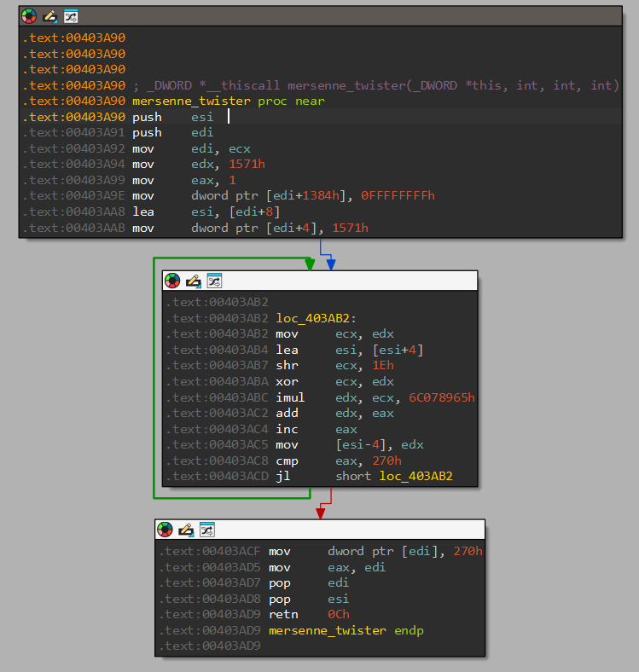Screen dimensions: 639x672
Task: Click group nodes icon on top node
Action: (71, 15)
